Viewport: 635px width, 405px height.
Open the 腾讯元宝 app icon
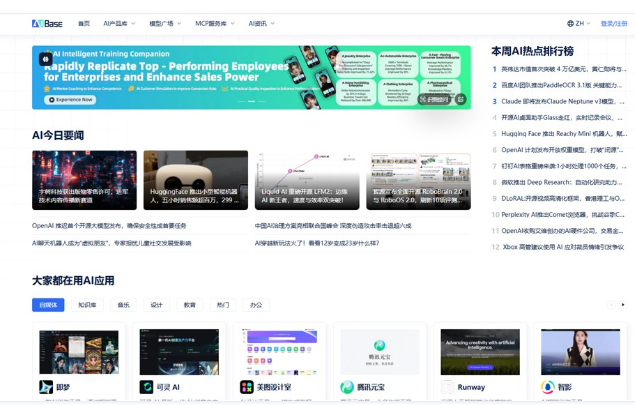[347, 387]
